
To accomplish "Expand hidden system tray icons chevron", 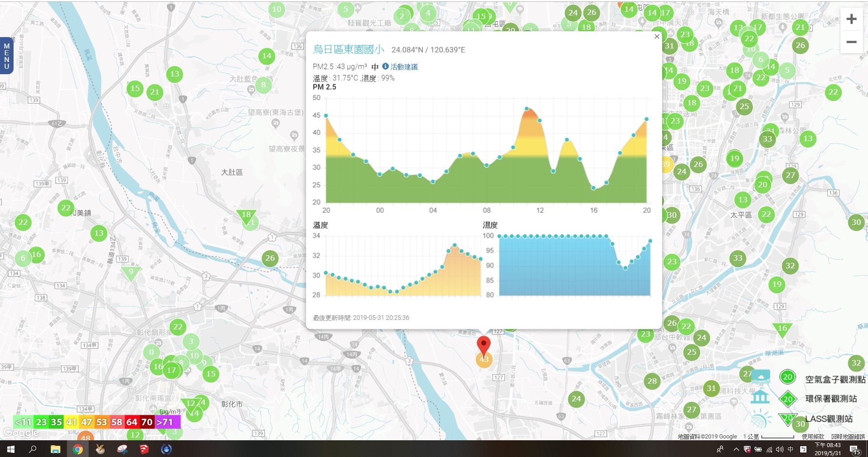I will (736, 449).
